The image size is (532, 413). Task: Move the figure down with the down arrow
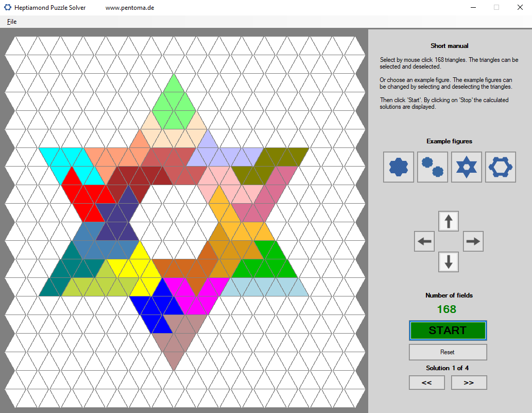click(449, 262)
